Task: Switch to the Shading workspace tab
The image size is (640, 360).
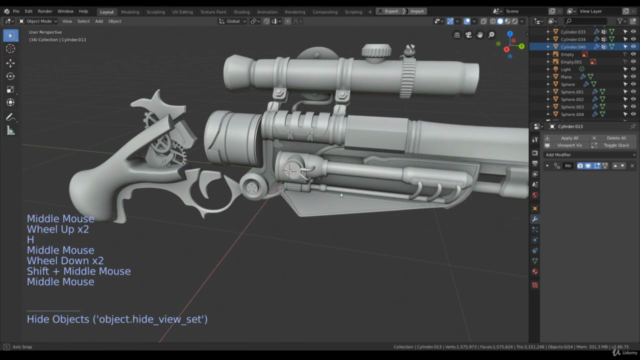Action: tap(242, 12)
